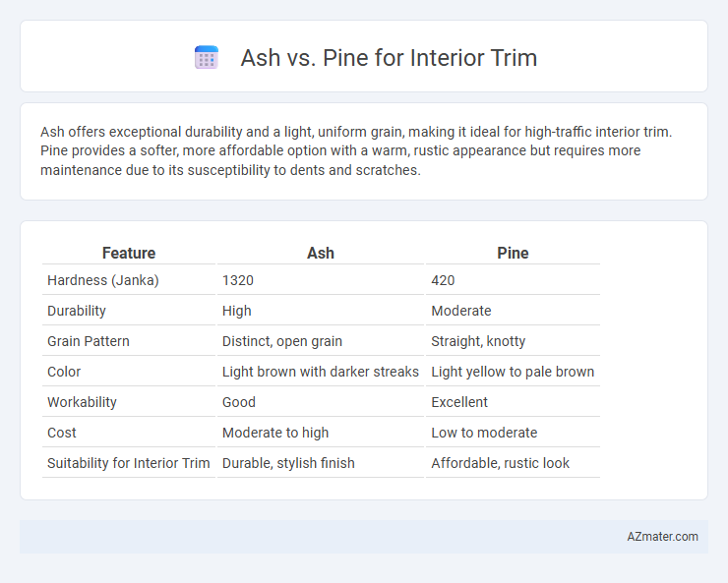Screen dimensions: 728x583
Task: Click the 'Moderate to high' cost cell
Action: click(275, 433)
